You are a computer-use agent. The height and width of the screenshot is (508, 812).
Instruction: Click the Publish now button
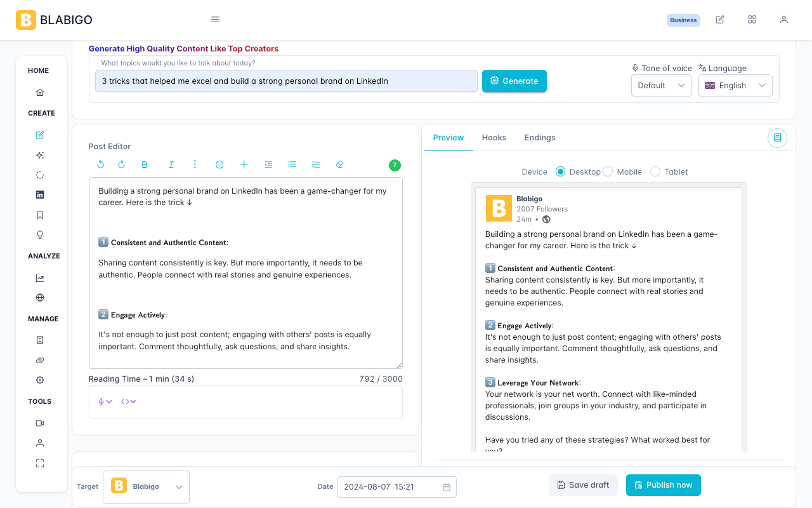click(664, 485)
